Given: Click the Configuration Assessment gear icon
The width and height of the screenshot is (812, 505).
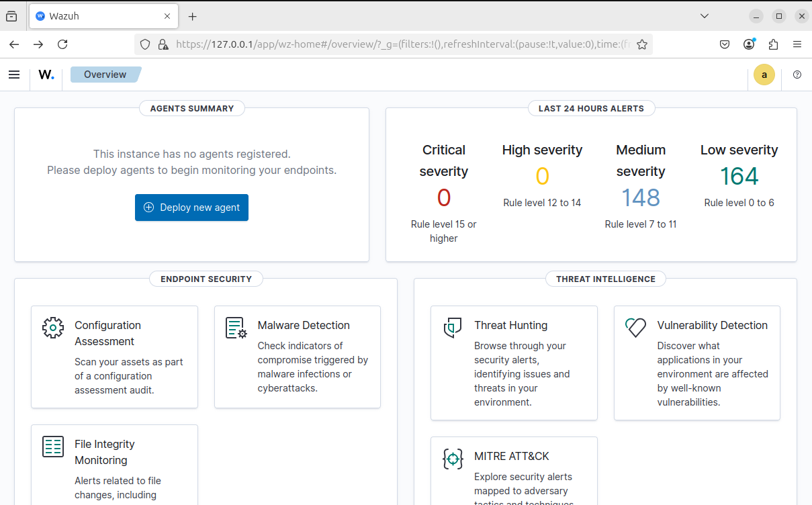Looking at the screenshot, I should click(53, 328).
